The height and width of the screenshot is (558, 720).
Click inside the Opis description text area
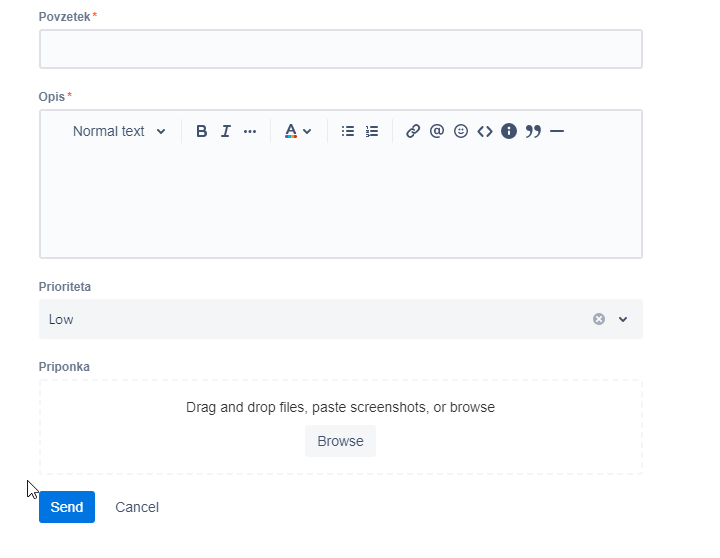point(341,202)
